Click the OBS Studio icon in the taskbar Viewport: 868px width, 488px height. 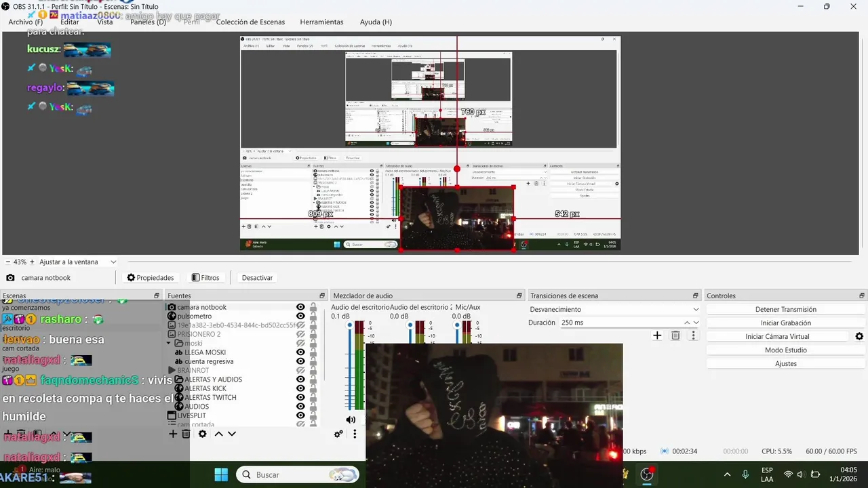647,474
